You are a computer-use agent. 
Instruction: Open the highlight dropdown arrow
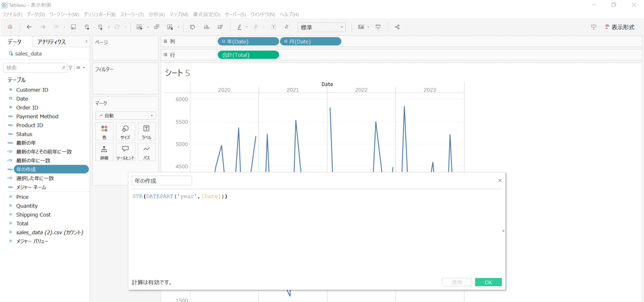[247, 27]
